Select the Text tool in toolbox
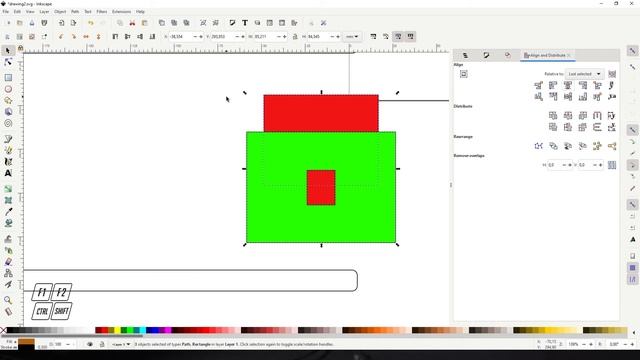 [8, 173]
